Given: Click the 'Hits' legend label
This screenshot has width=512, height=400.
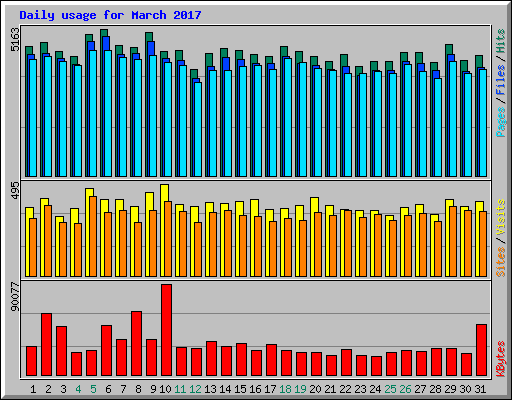Looking at the screenshot, I should (x=501, y=41).
